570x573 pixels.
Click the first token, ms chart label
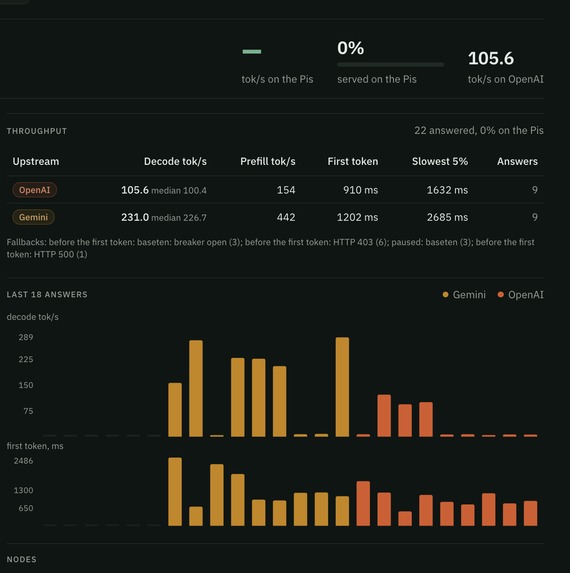tap(35, 446)
